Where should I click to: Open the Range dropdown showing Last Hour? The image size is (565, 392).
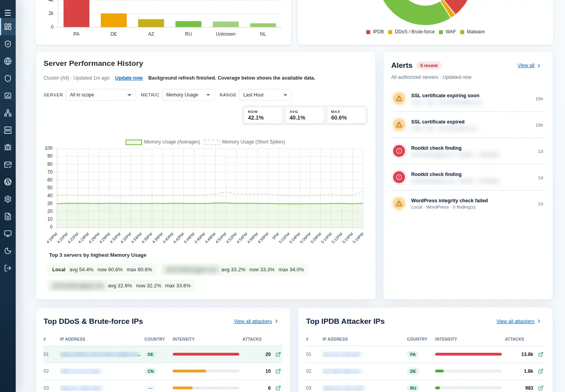pos(265,95)
